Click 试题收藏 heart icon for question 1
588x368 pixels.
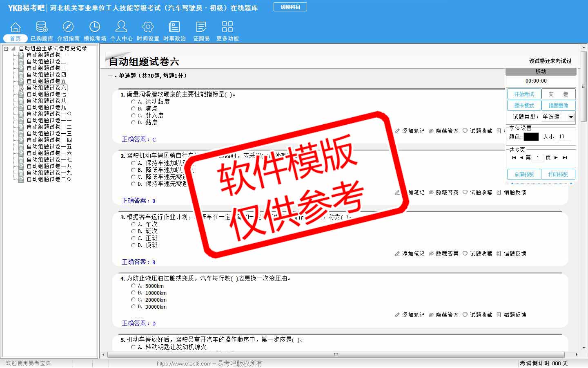point(465,131)
